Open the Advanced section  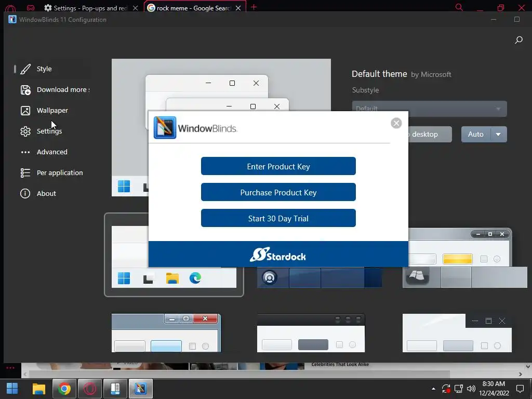[x=52, y=152]
